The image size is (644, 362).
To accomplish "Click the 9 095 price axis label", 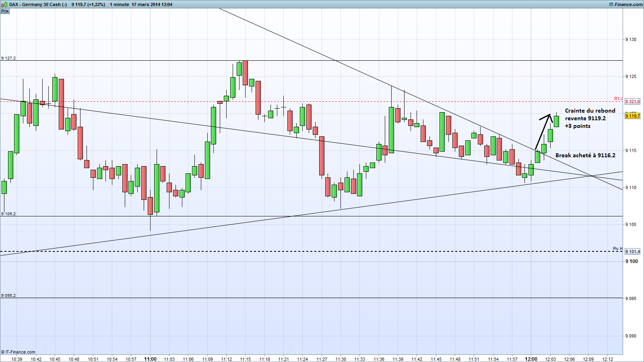I will 631,298.
